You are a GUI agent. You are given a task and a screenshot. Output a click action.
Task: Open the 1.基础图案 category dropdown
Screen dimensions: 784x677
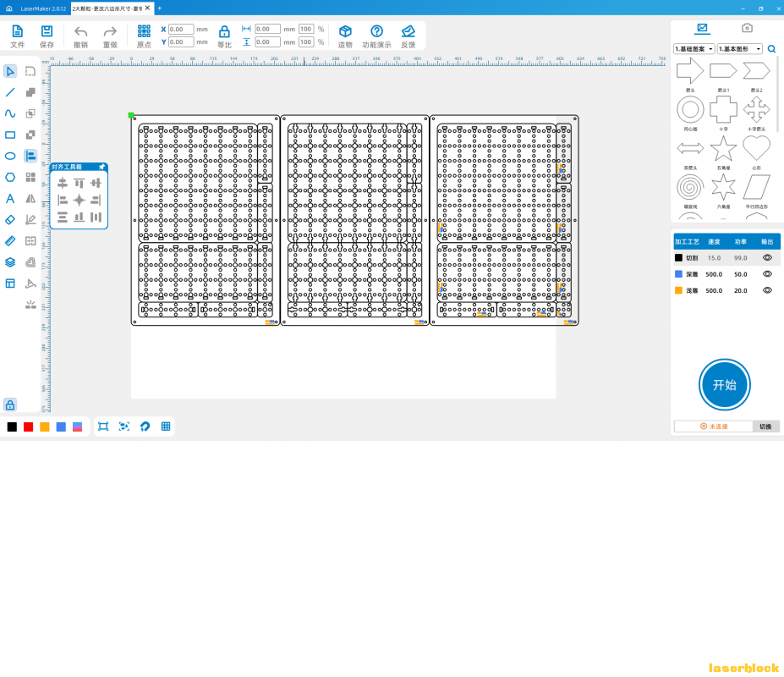694,49
